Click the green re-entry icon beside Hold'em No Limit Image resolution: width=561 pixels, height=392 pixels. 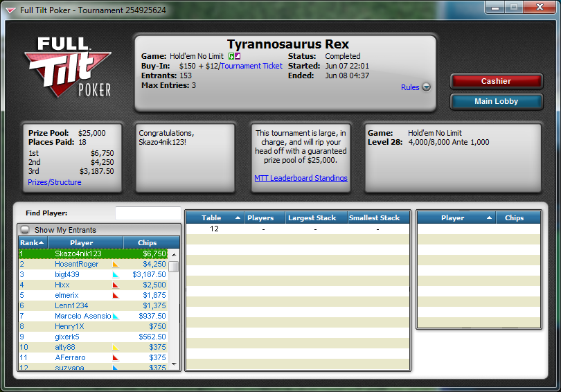tap(231, 56)
